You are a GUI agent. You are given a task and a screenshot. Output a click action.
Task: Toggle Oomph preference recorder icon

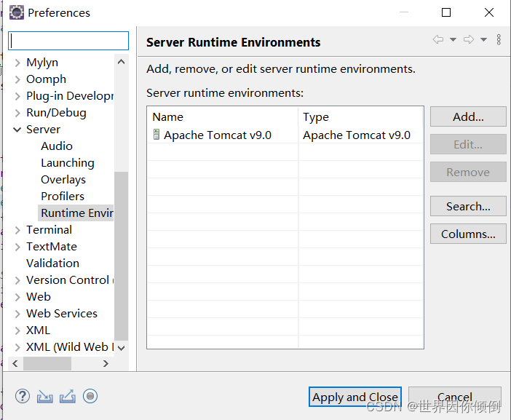[x=90, y=396]
